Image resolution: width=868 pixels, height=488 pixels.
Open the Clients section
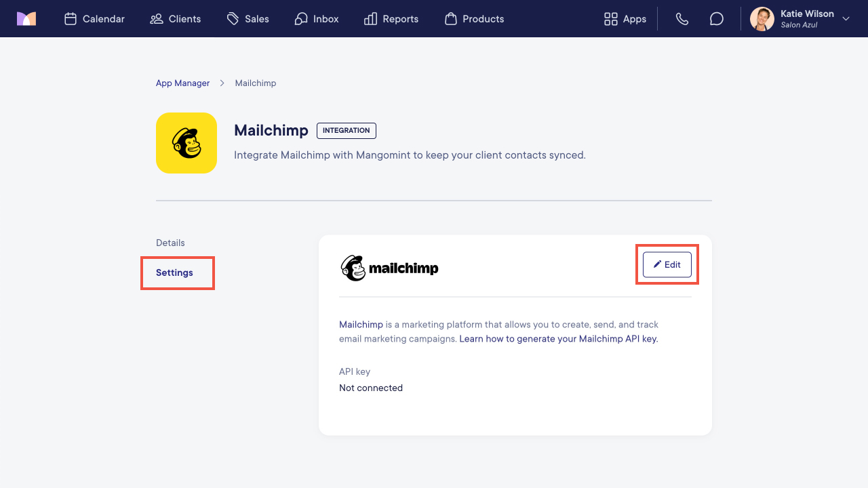[x=176, y=19]
